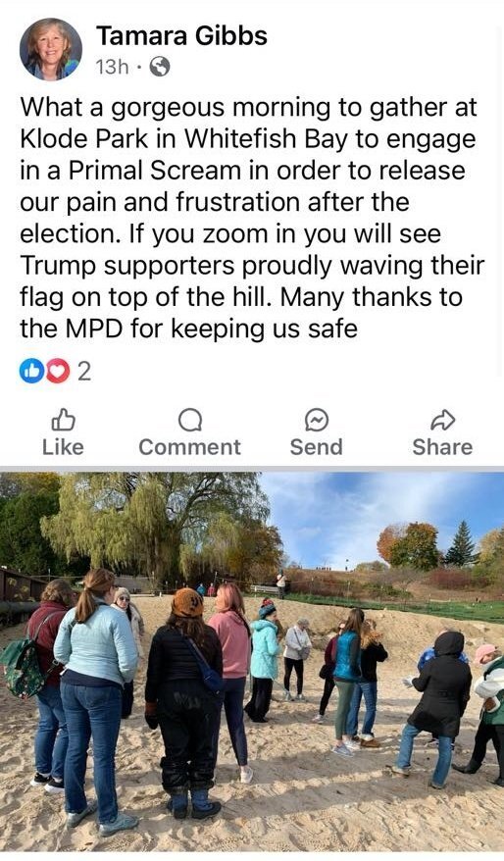The image size is (504, 861).
Task: Click the red heart reaction badge
Action: pos(57,372)
